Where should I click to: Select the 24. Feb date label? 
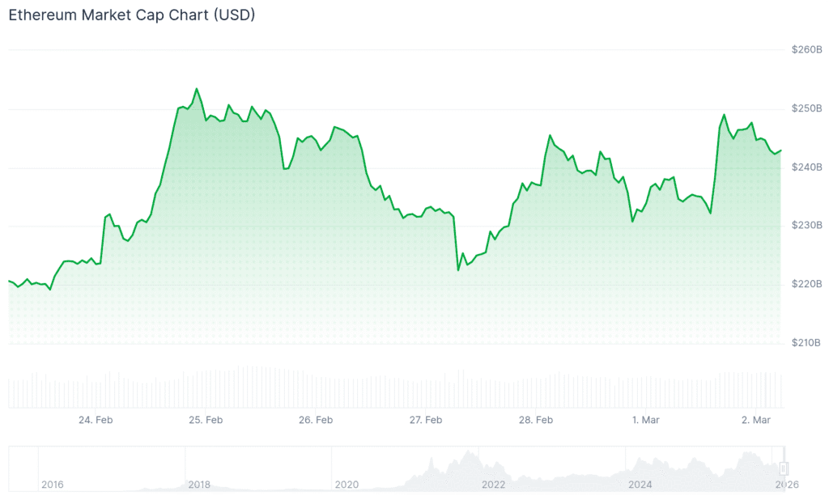(x=96, y=420)
